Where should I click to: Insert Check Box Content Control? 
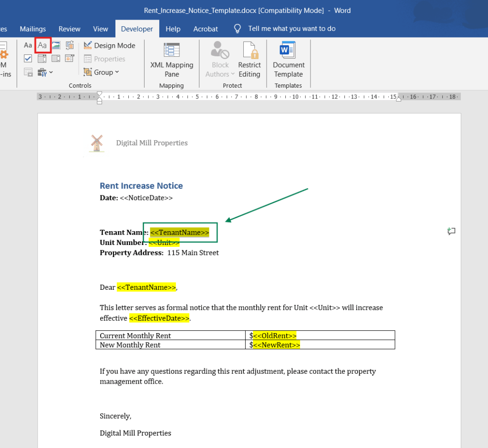click(x=28, y=59)
